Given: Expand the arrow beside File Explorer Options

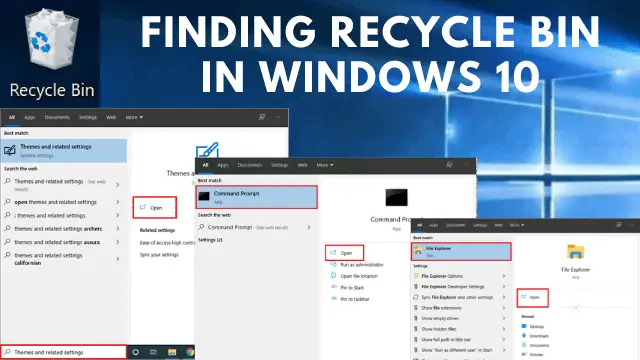Looking at the screenshot, I should 504,276.
